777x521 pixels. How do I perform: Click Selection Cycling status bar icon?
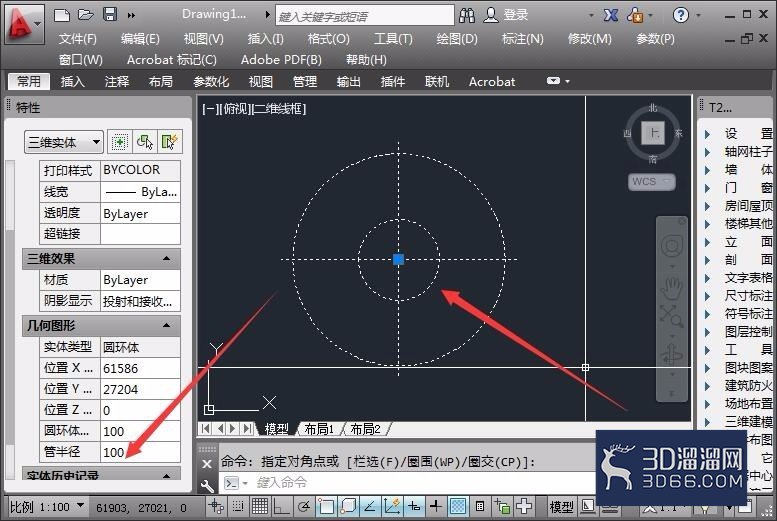[x=502, y=506]
